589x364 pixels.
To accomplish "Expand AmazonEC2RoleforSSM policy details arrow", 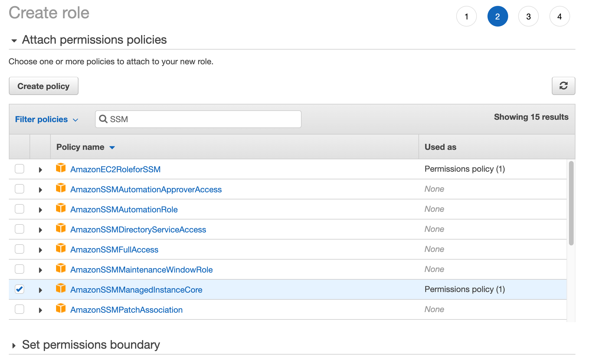I will pos(40,170).
